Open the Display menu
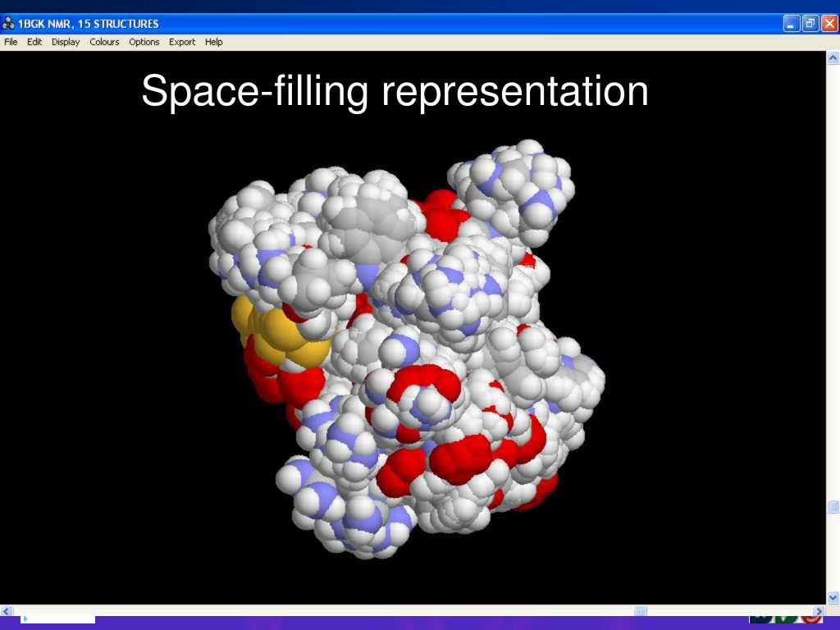Image resolution: width=840 pixels, height=630 pixels. (66, 42)
